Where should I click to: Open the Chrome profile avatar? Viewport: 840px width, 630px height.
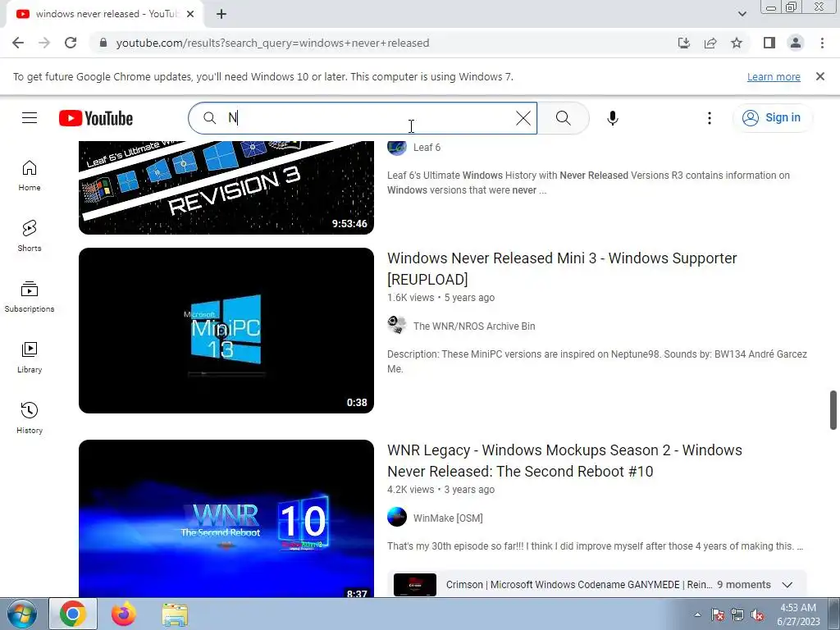coord(796,43)
